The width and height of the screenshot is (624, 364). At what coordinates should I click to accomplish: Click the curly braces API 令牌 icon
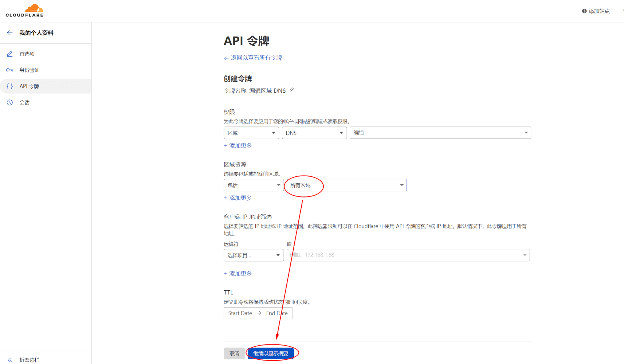[x=10, y=86]
